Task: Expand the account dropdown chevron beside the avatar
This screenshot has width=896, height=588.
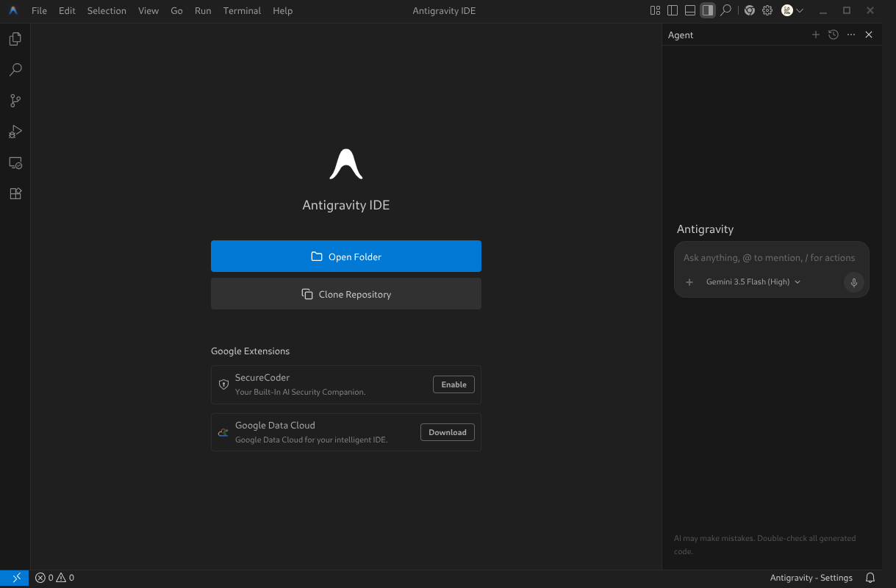Action: [800, 11]
